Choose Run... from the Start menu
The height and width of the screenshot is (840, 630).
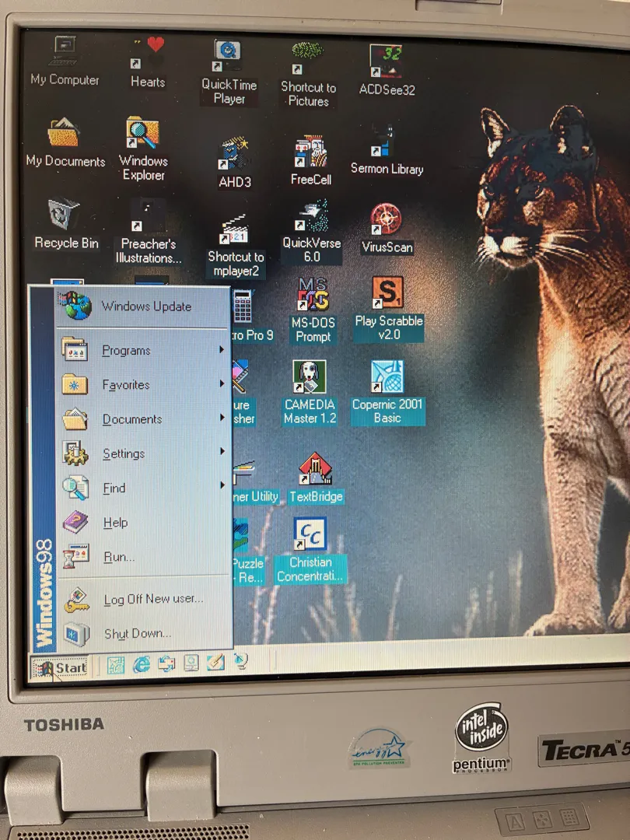[x=118, y=557]
